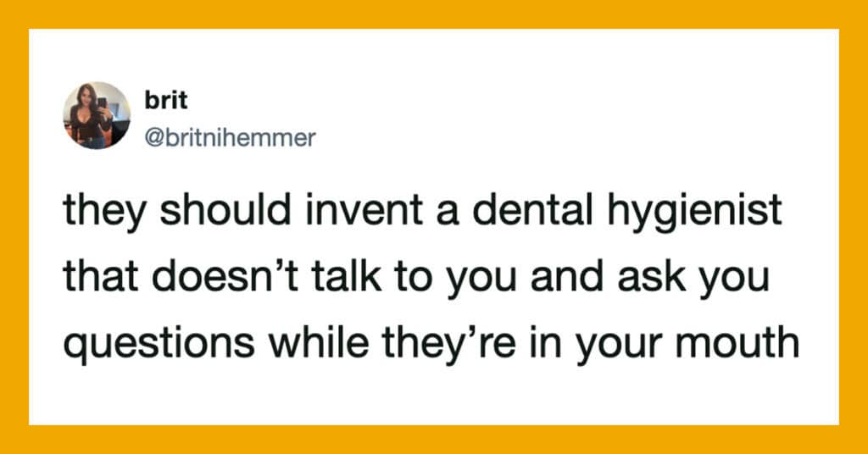Click brit's profile avatar photo

97,115
